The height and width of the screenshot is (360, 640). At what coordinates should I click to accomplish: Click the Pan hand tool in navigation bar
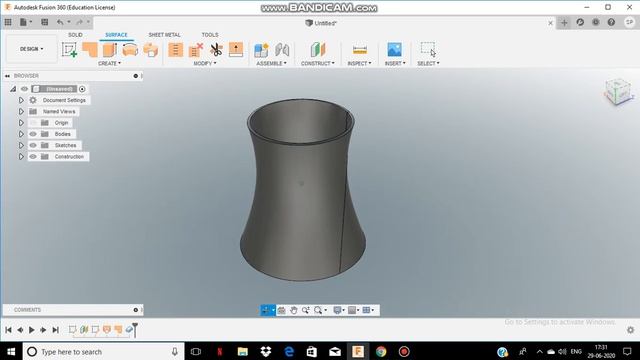(293, 310)
